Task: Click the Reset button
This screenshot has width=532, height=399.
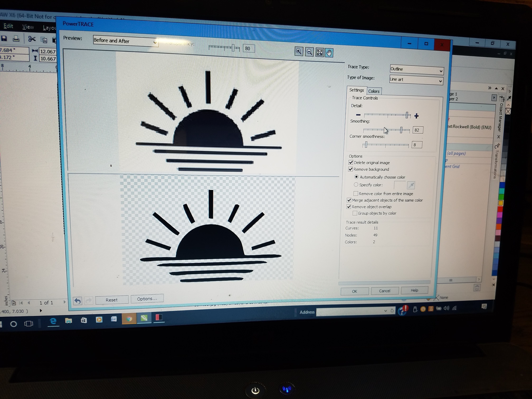Action: click(112, 300)
